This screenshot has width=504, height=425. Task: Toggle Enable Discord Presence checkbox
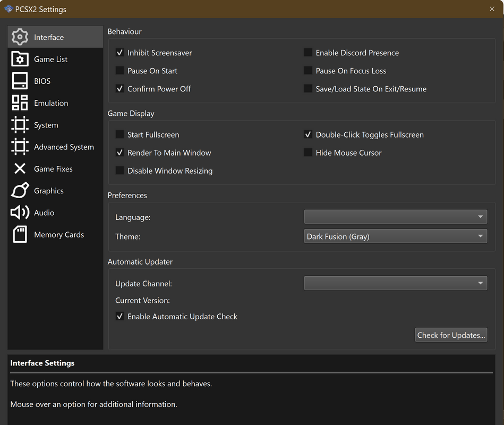(308, 53)
